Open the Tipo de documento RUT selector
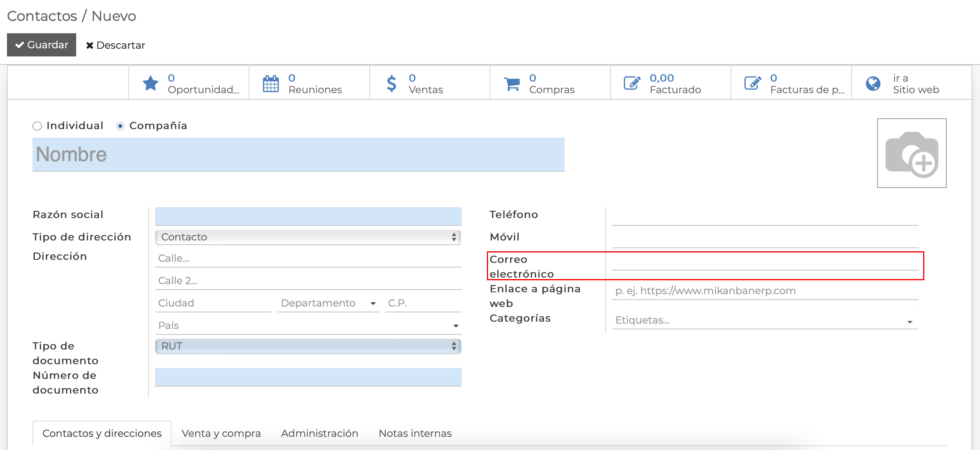 (x=307, y=346)
